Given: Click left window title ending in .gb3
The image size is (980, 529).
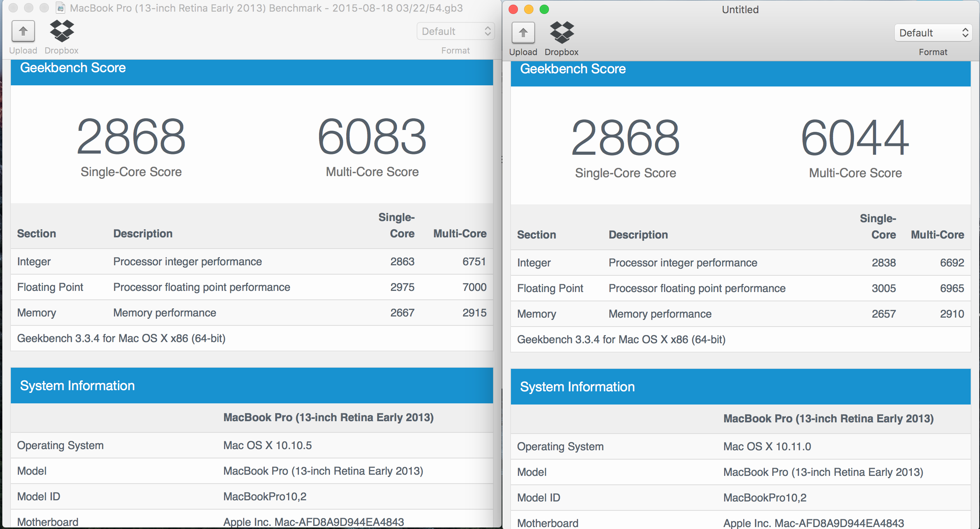Looking at the screenshot, I should pyautogui.click(x=266, y=8).
